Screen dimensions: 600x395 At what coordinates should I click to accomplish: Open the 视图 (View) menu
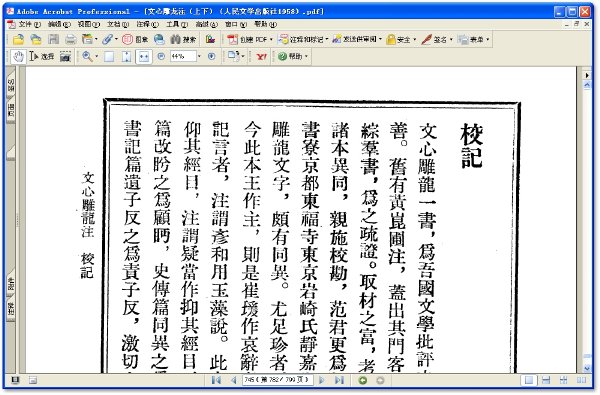coord(89,24)
